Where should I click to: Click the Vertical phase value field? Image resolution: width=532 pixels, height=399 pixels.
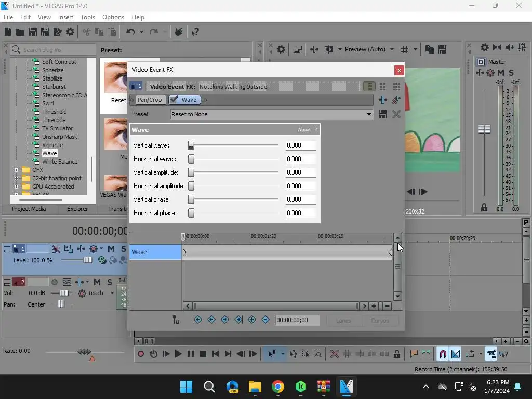(301, 199)
